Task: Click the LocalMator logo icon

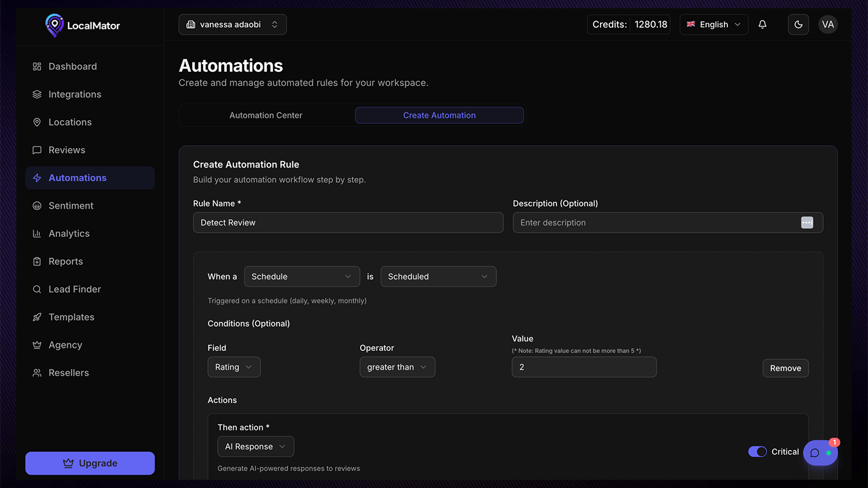Action: coord(54,25)
